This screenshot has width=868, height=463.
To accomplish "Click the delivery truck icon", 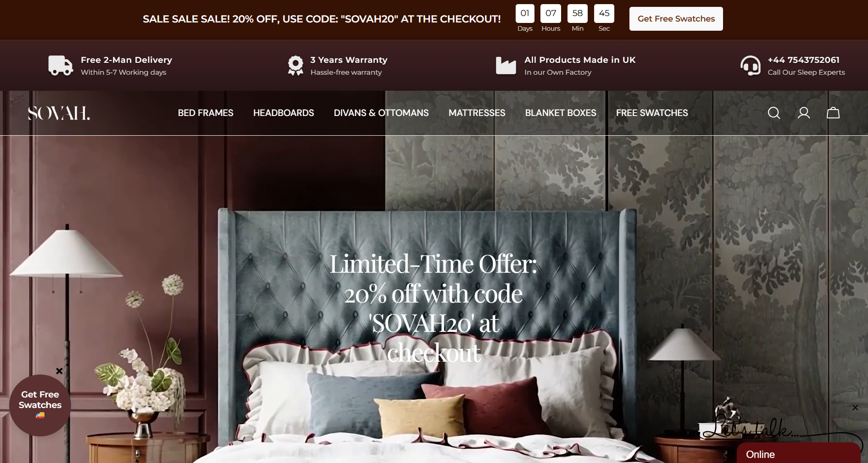I will coord(61,66).
